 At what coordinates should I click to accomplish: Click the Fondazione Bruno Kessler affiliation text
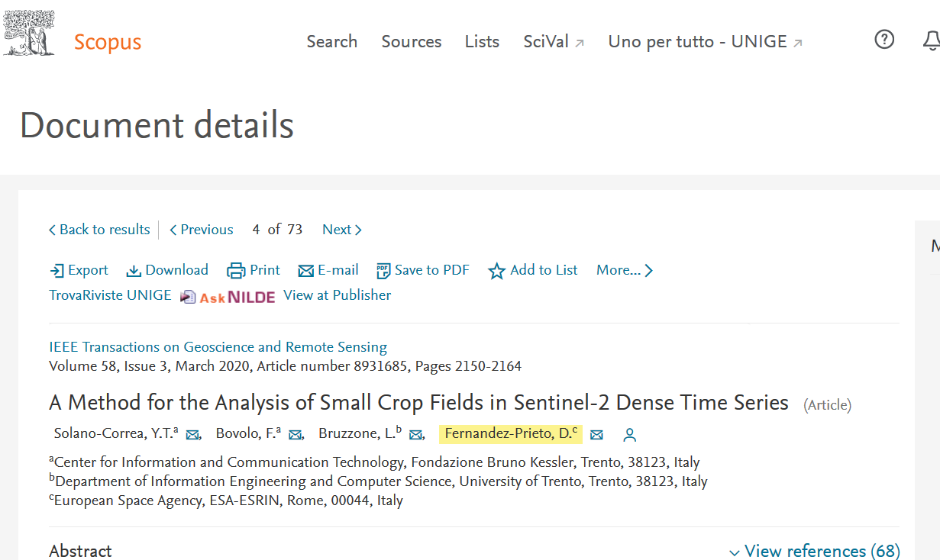click(374, 462)
